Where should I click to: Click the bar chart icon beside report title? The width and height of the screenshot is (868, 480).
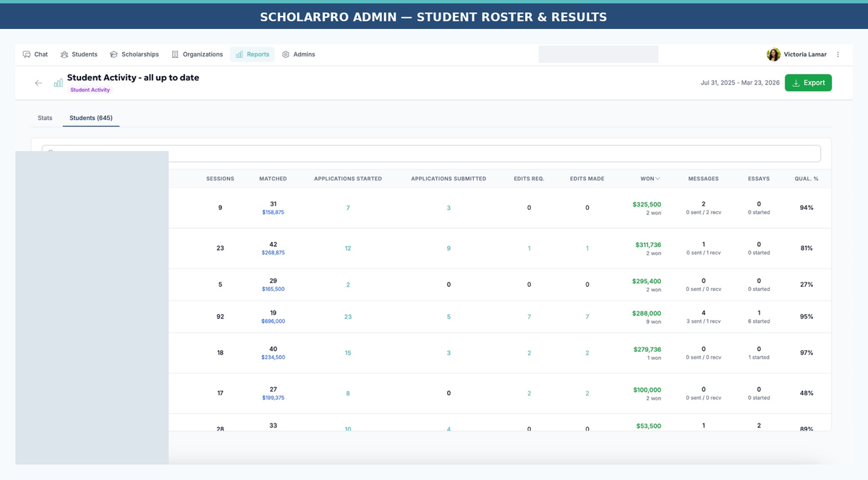tap(58, 83)
